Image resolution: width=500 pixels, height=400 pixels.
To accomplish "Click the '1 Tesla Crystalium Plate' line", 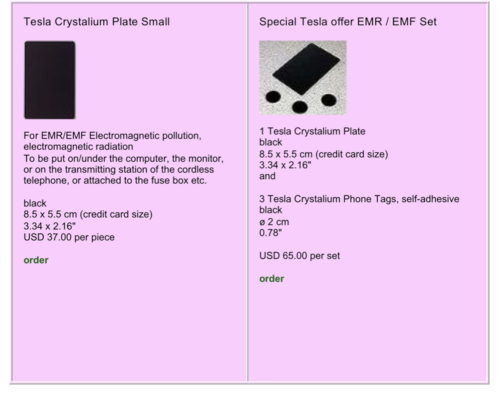I will tap(312, 131).
